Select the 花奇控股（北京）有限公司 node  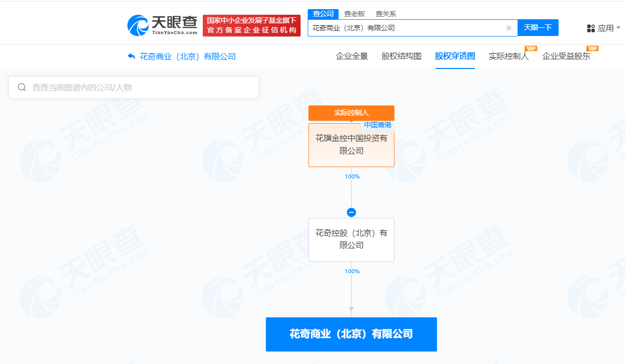coord(351,239)
